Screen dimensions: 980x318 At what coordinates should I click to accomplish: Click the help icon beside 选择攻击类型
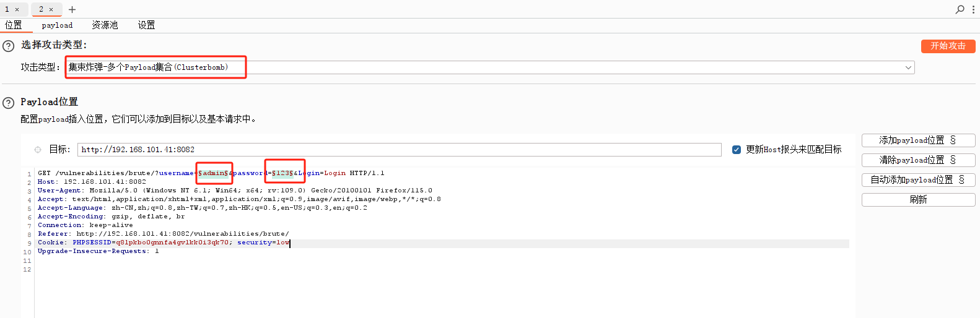tap(8, 46)
